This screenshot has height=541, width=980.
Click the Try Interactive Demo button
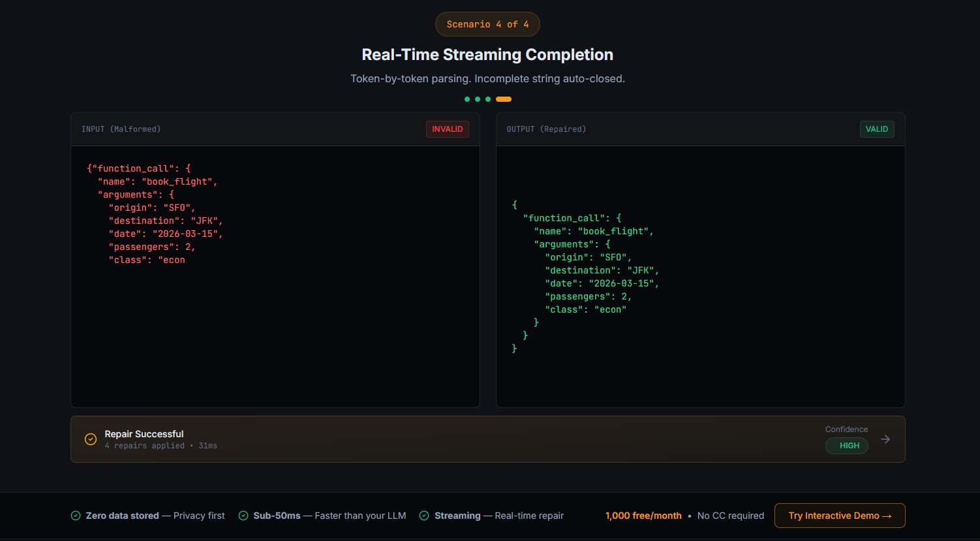pos(840,516)
